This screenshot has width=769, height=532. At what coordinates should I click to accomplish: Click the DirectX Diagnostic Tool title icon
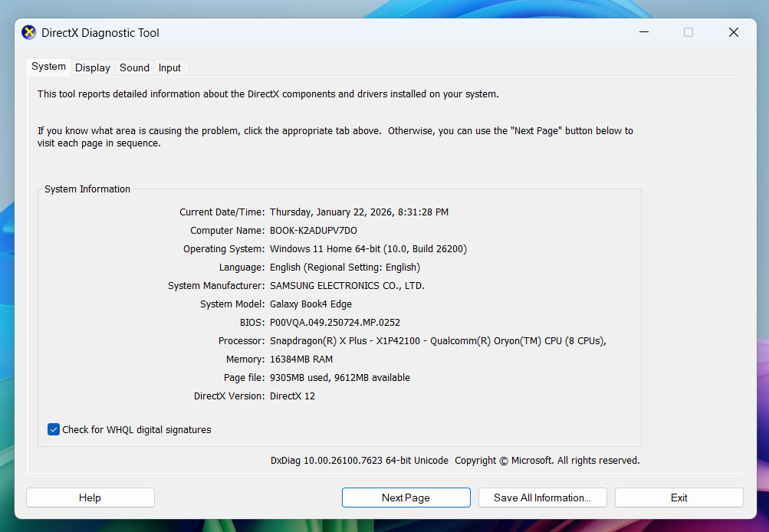click(29, 32)
